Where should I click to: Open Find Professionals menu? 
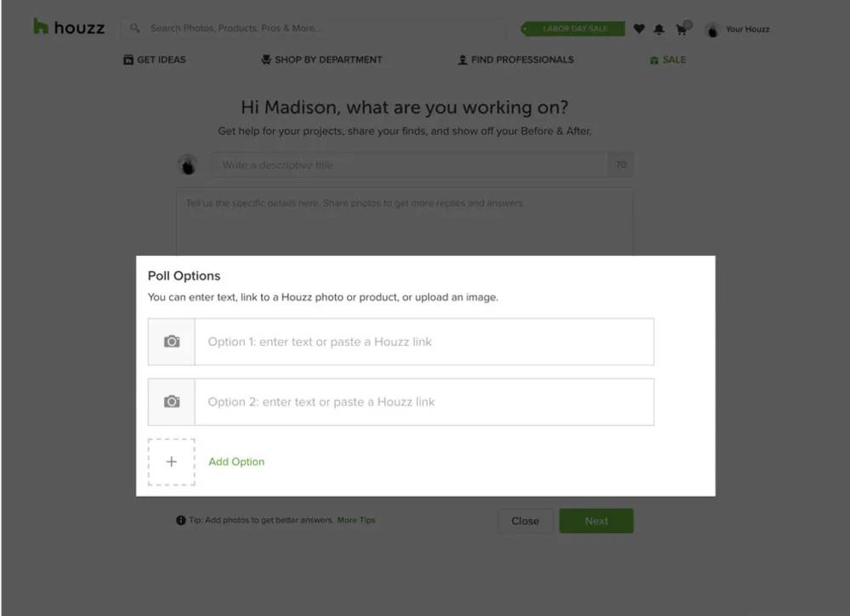[515, 59]
